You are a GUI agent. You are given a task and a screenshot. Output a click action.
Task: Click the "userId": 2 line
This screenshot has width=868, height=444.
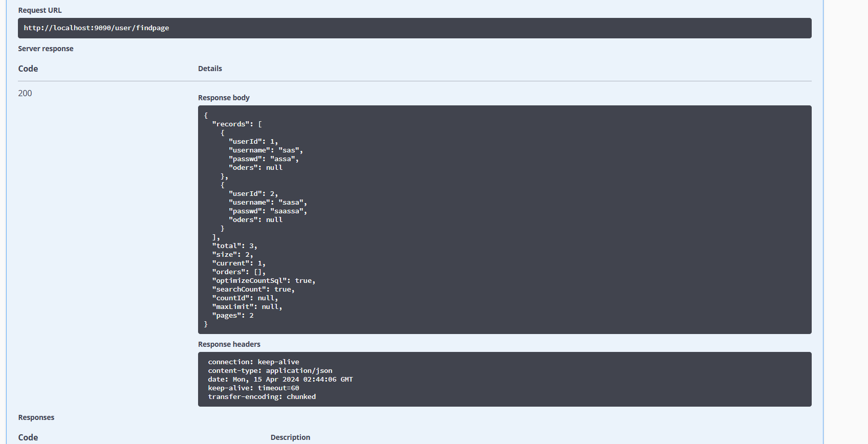coord(253,194)
